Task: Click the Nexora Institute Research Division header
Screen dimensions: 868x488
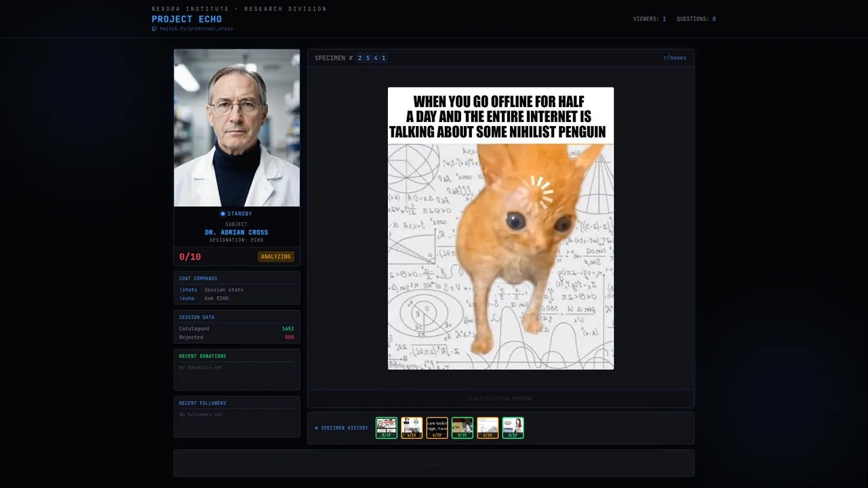Action: pos(239,9)
